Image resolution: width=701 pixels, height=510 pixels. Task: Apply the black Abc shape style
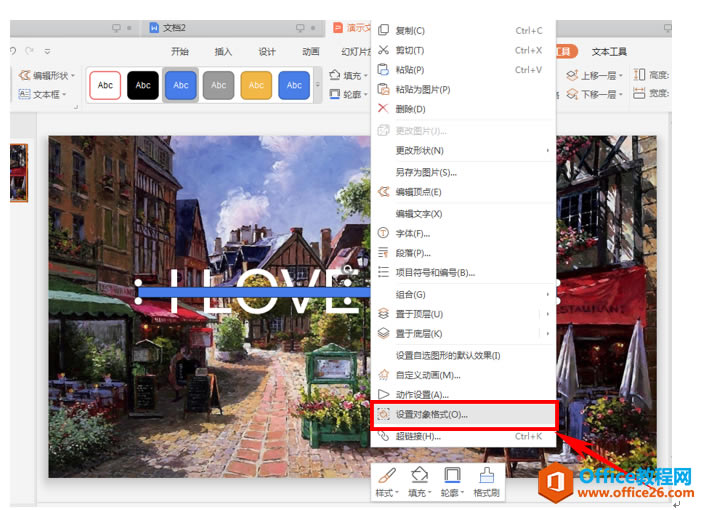(x=143, y=85)
